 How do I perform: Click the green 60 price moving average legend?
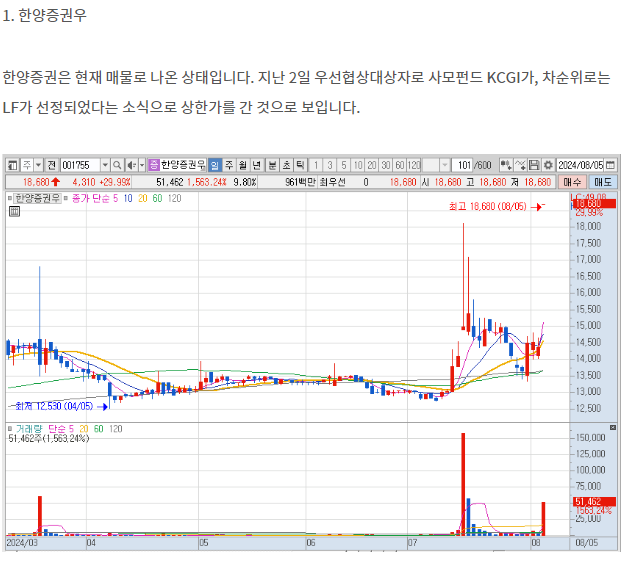coord(157,198)
